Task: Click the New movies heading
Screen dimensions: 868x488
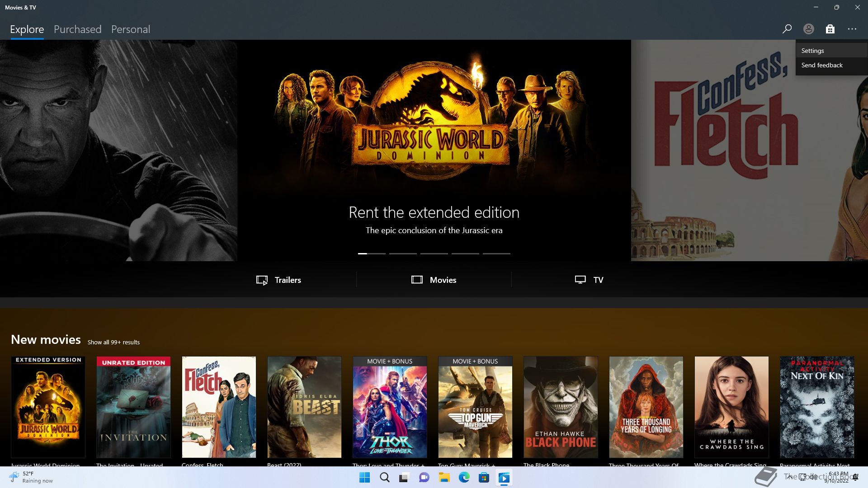Action: [46, 340]
